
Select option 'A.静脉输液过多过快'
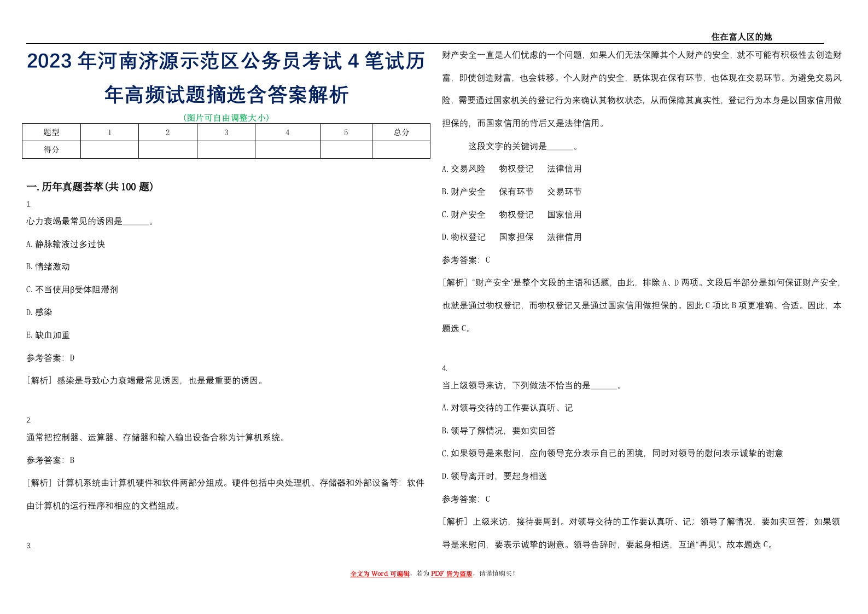pos(66,244)
